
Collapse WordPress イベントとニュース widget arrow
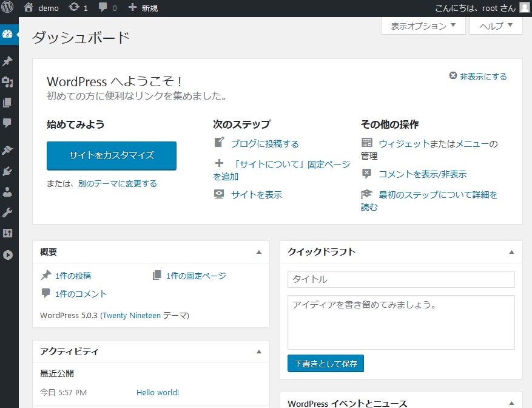click(x=511, y=404)
